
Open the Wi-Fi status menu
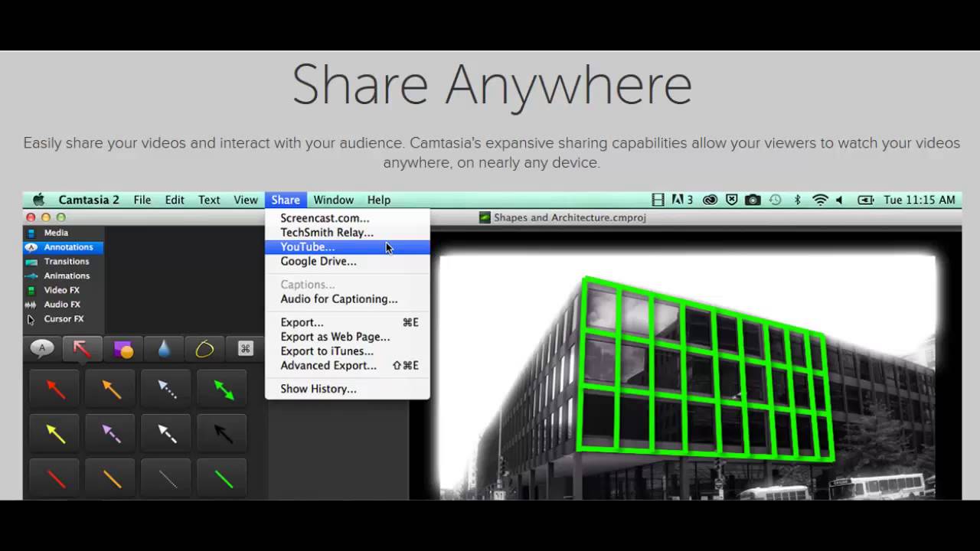click(820, 200)
